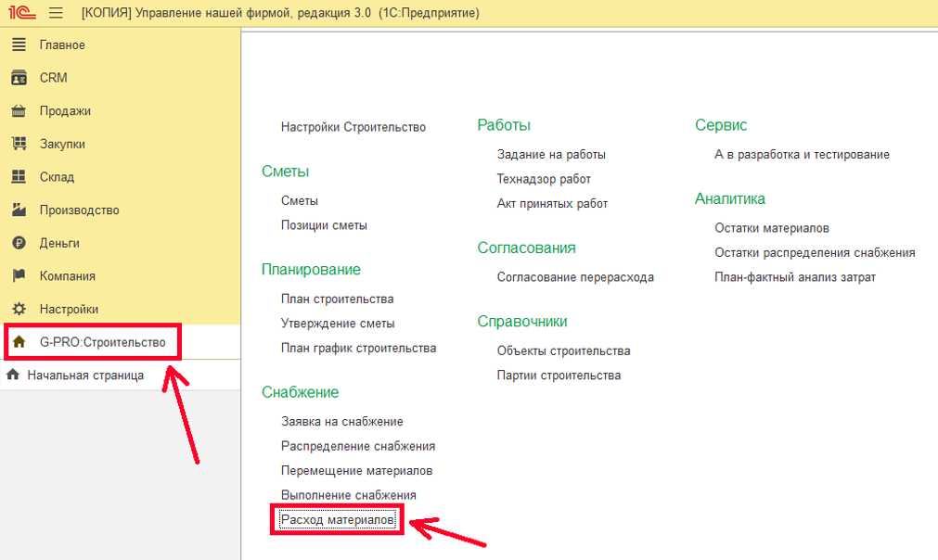The image size is (938, 560).
Task: Click the Закупки shopping cart icon
Action: coord(19,144)
